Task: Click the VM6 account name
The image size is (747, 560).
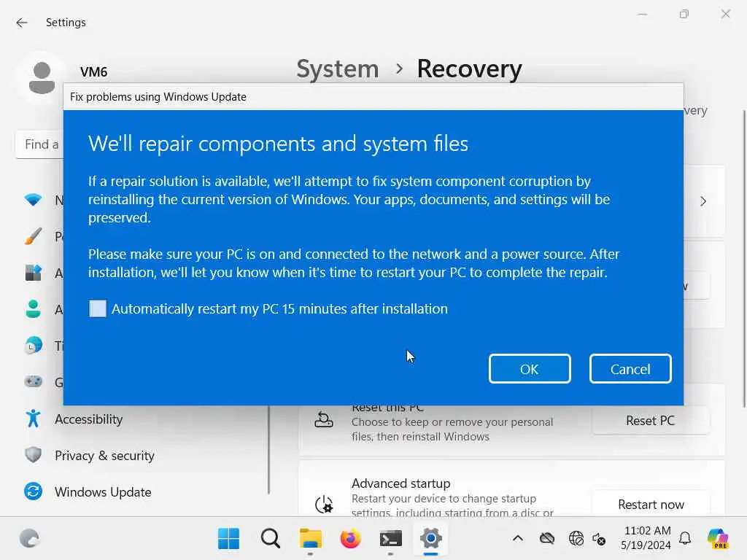Action: pos(94,72)
